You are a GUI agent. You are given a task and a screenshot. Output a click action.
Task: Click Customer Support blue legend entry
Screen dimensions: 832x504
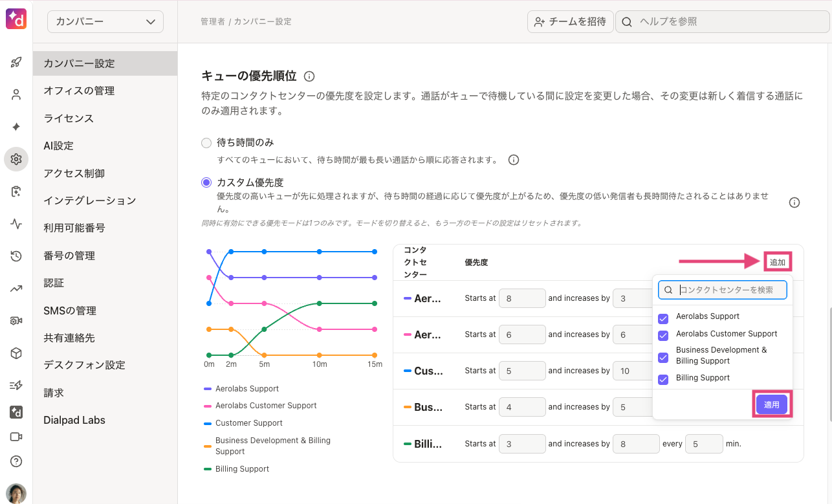pos(243,423)
